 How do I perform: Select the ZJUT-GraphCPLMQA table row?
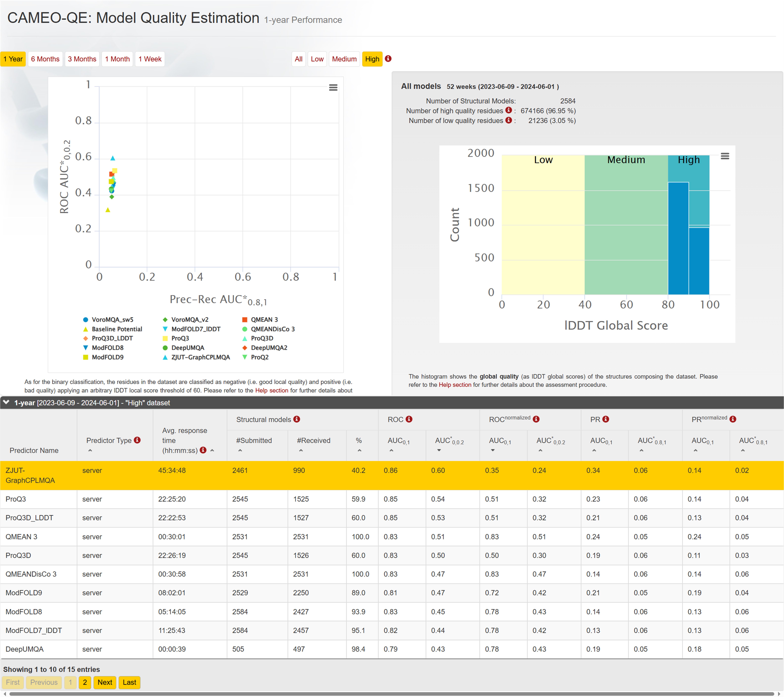(392, 475)
